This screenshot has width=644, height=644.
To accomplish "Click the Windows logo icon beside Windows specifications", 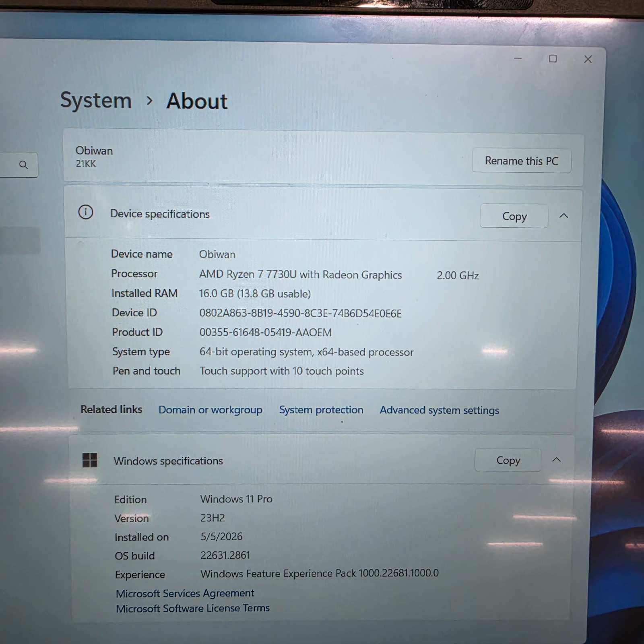I will coord(90,460).
